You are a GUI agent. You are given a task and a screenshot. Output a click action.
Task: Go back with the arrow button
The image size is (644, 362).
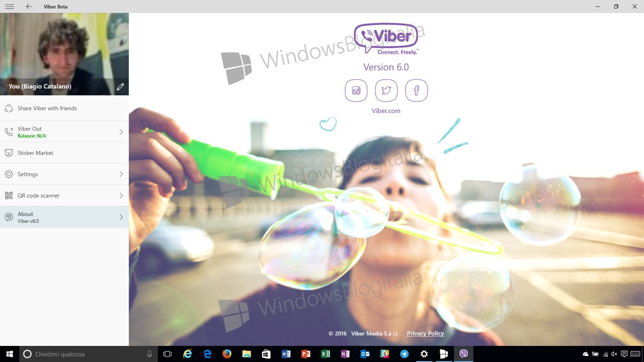pos(29,7)
